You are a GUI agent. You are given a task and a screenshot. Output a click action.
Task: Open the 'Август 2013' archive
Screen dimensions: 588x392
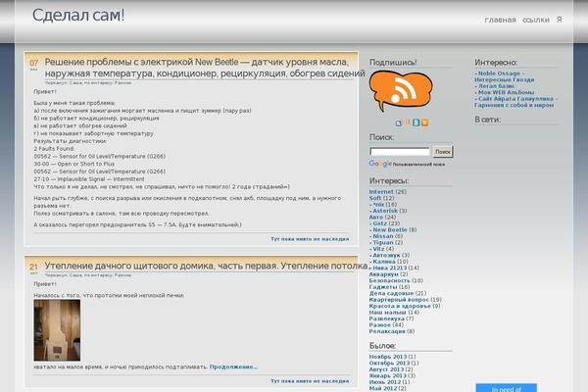(386, 369)
